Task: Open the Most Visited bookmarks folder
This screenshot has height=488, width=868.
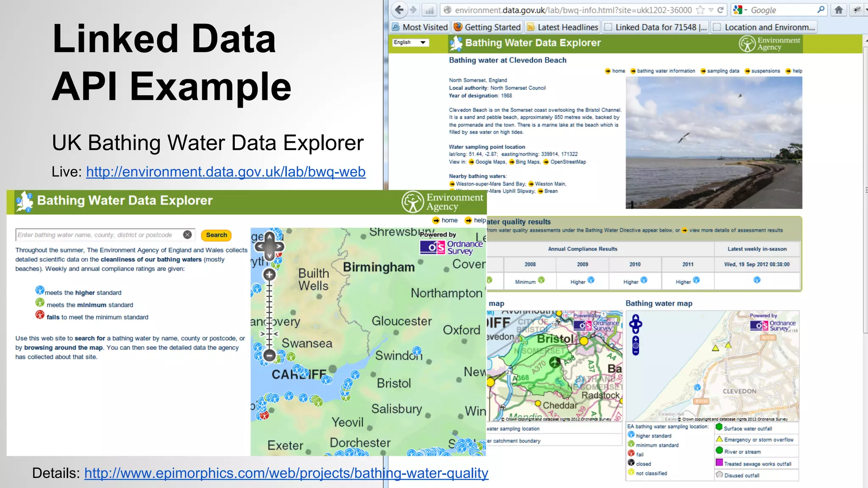Action: [420, 27]
